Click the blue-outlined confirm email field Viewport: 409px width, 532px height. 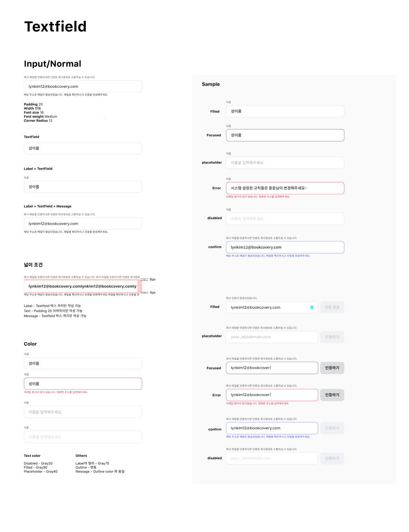(285, 247)
